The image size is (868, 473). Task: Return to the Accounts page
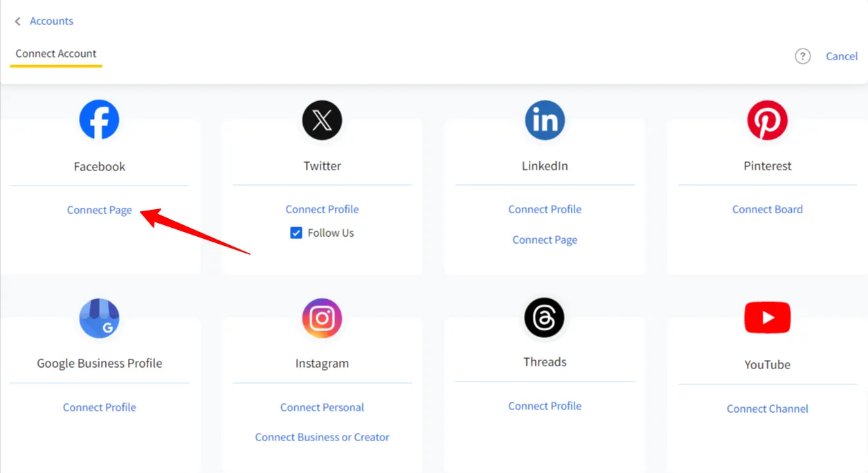tap(51, 21)
